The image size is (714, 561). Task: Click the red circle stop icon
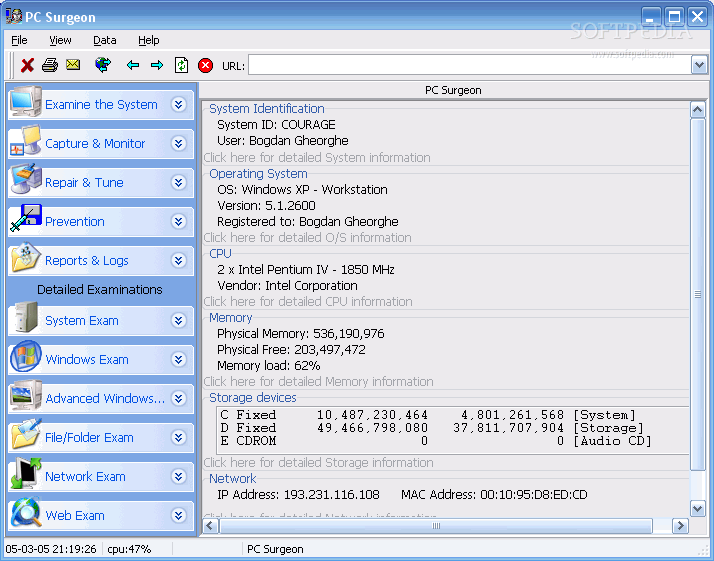[205, 65]
